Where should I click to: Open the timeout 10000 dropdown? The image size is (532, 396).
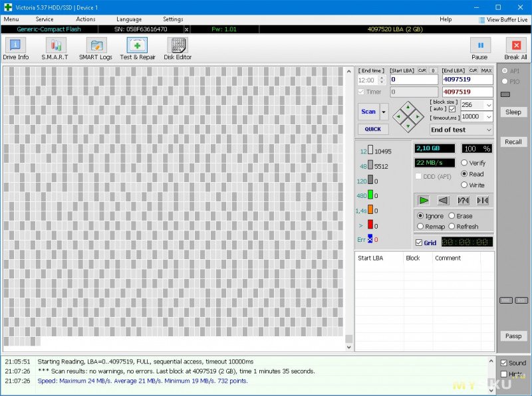tap(489, 117)
